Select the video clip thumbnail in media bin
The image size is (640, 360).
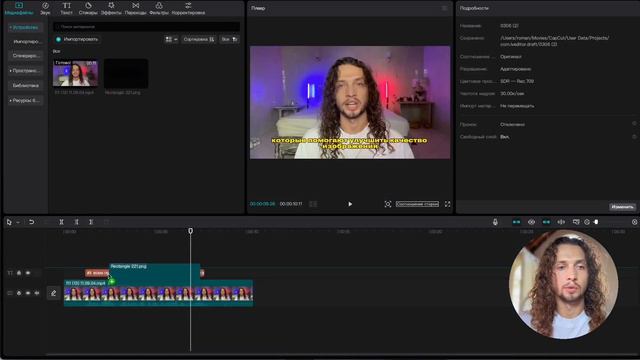[76, 73]
